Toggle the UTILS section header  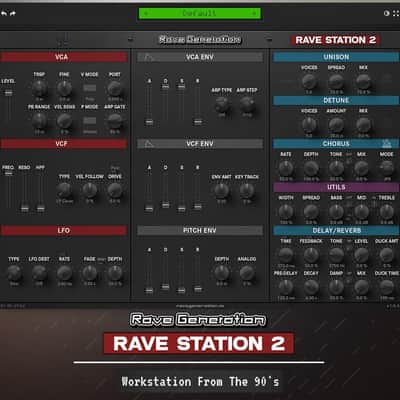336,187
